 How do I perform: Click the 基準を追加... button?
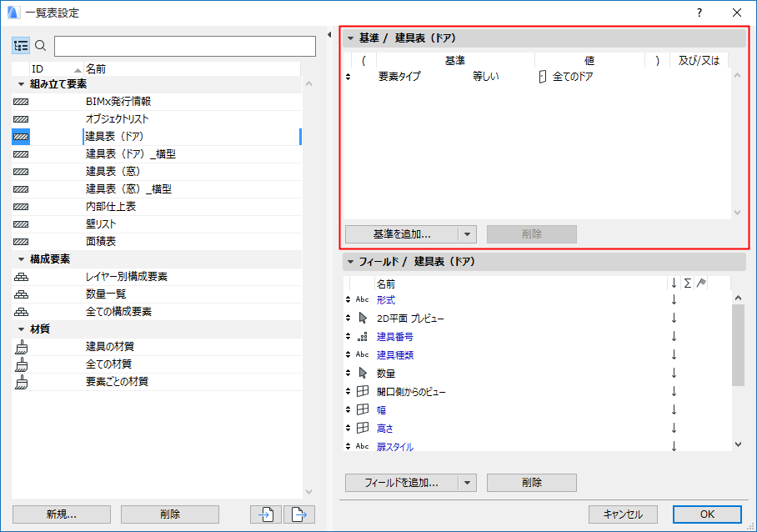tap(402, 234)
